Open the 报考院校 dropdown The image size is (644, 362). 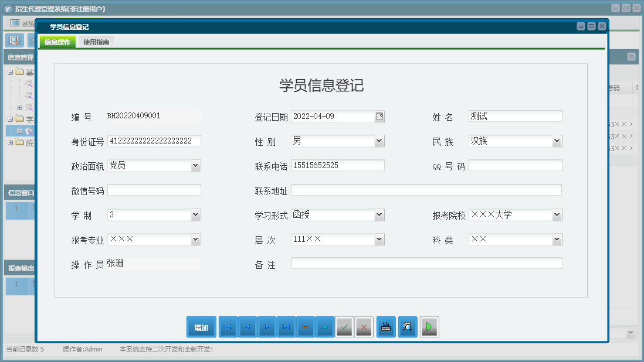(557, 215)
